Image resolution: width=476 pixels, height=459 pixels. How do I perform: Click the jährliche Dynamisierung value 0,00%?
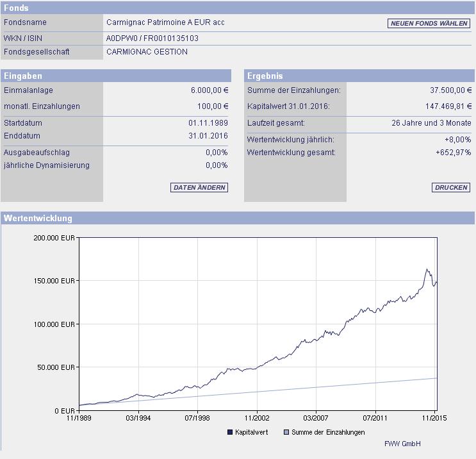(217, 165)
